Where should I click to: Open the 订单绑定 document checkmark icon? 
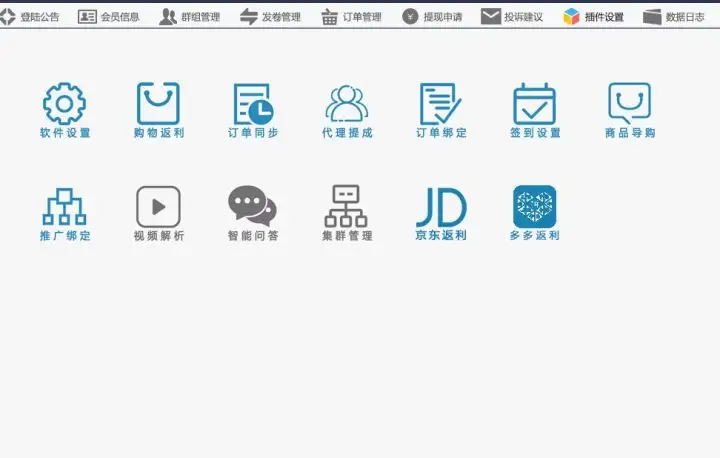pos(440,104)
